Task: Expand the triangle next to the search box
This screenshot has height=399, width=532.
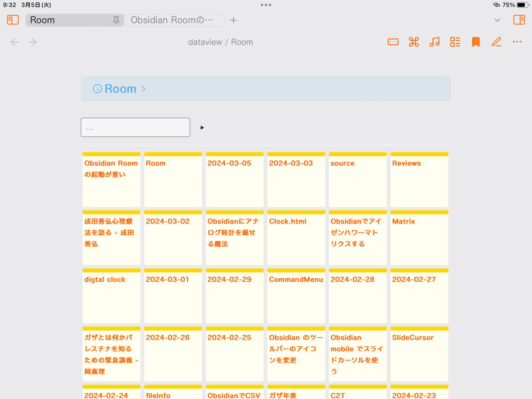Action: [x=202, y=128]
